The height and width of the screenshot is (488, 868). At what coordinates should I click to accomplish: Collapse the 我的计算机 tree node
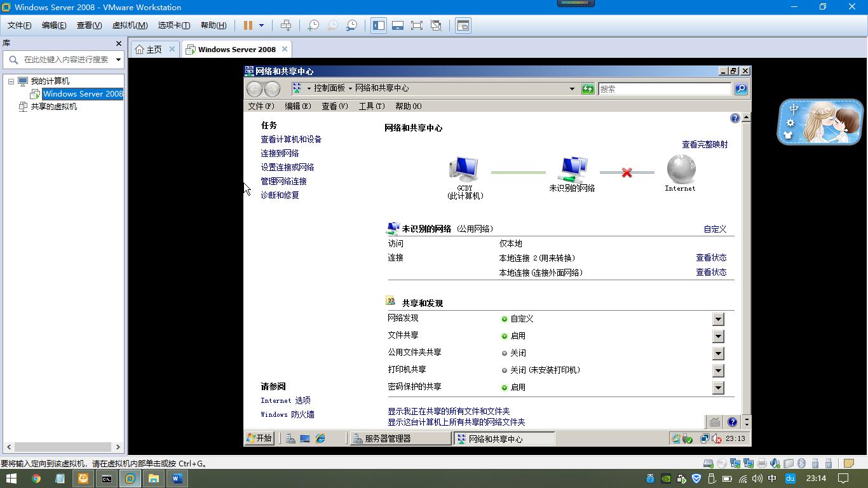11,81
